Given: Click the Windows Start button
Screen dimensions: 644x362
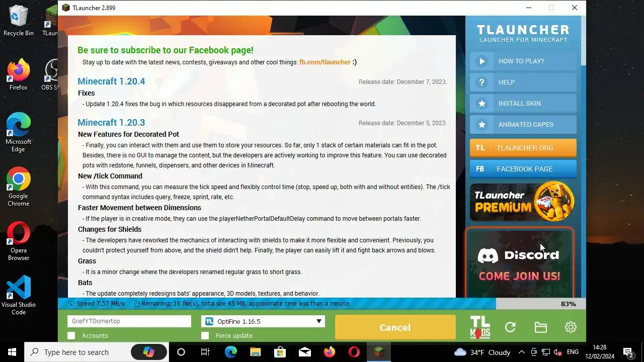Looking at the screenshot, I should click(x=12, y=352).
